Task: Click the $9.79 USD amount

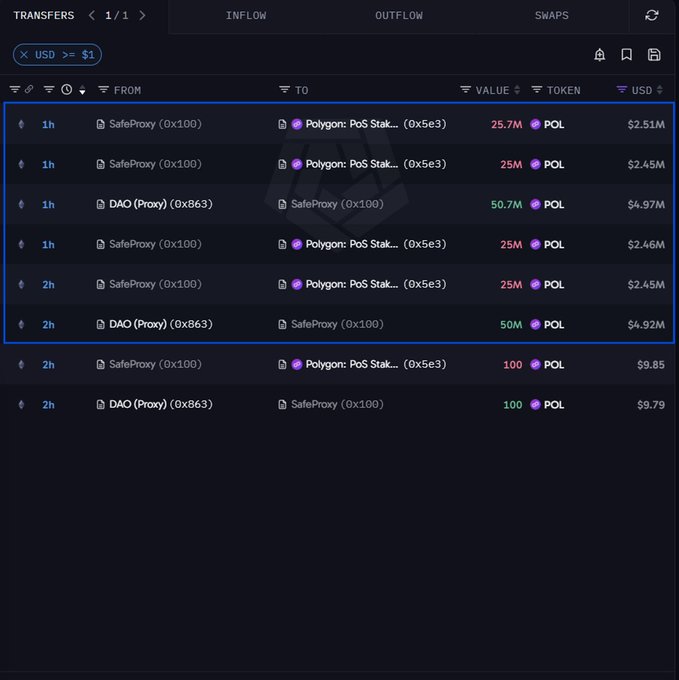Action: (651, 405)
